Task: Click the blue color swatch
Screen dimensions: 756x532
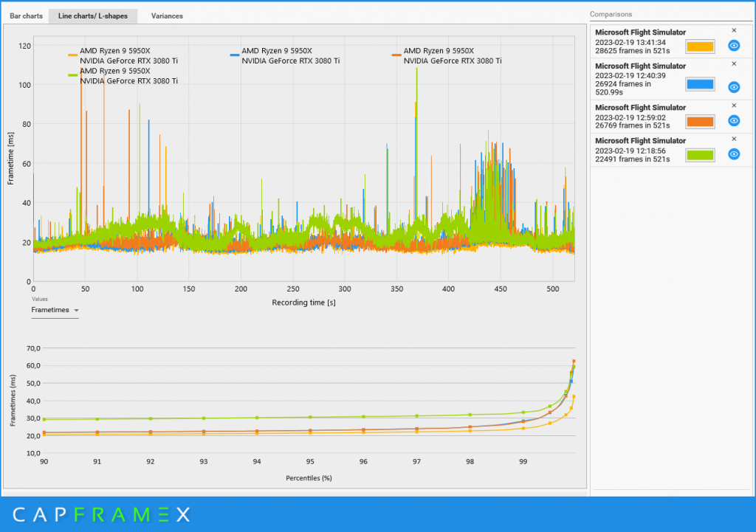Action: (700, 84)
